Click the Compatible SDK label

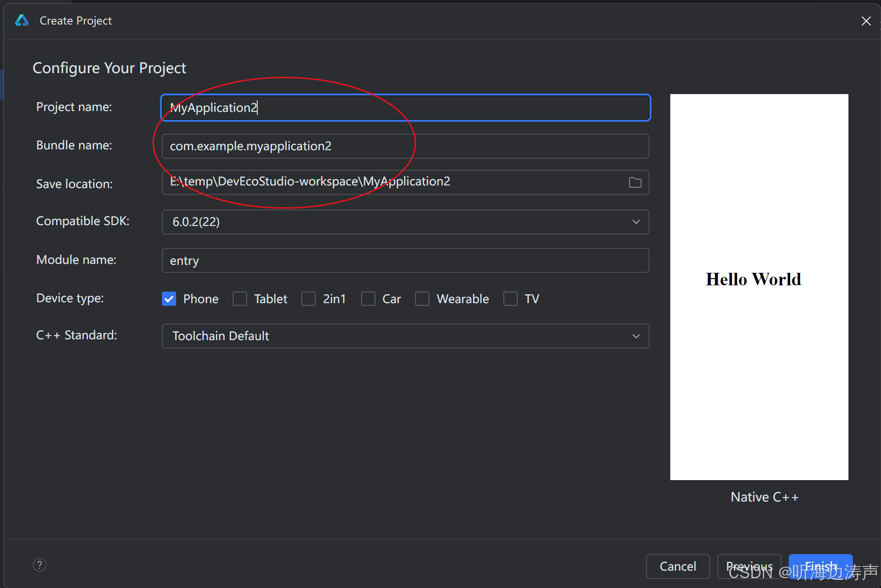coord(82,221)
